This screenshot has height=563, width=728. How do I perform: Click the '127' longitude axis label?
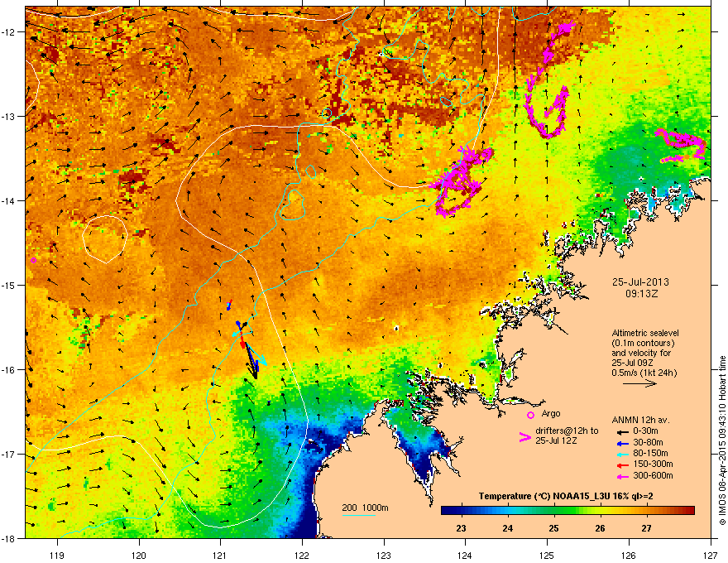711,555
